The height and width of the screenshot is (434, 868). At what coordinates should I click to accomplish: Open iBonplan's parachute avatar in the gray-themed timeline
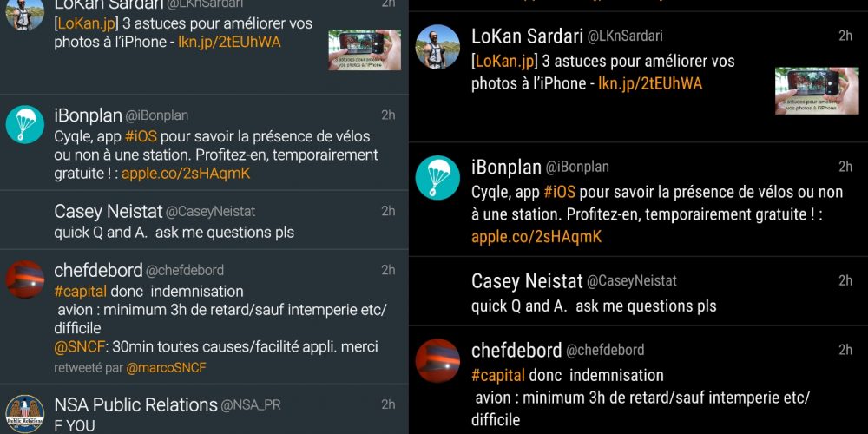[x=25, y=124]
